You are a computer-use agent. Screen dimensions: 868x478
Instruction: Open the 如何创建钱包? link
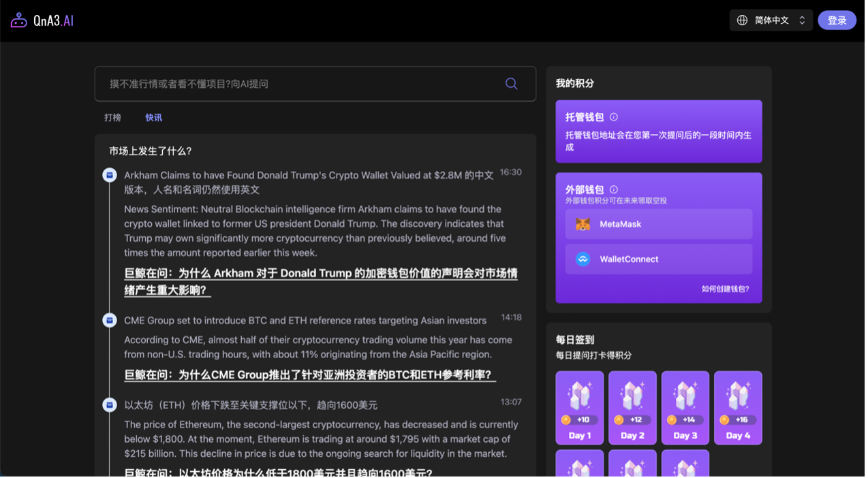click(725, 289)
